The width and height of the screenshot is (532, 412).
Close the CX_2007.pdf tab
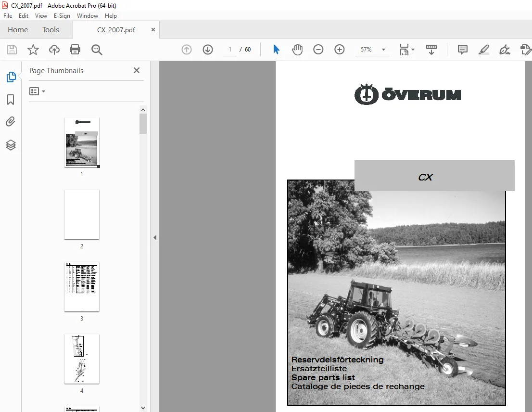tap(153, 29)
